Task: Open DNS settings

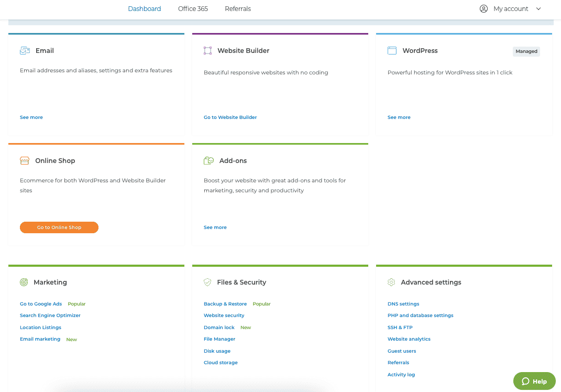Action: click(x=403, y=304)
